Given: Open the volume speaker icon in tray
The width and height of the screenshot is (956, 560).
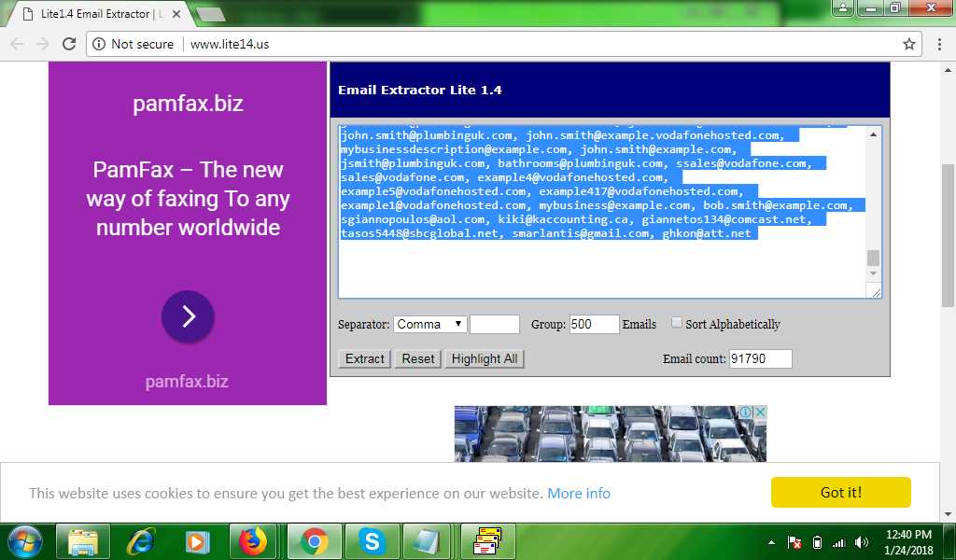Looking at the screenshot, I should 862,542.
